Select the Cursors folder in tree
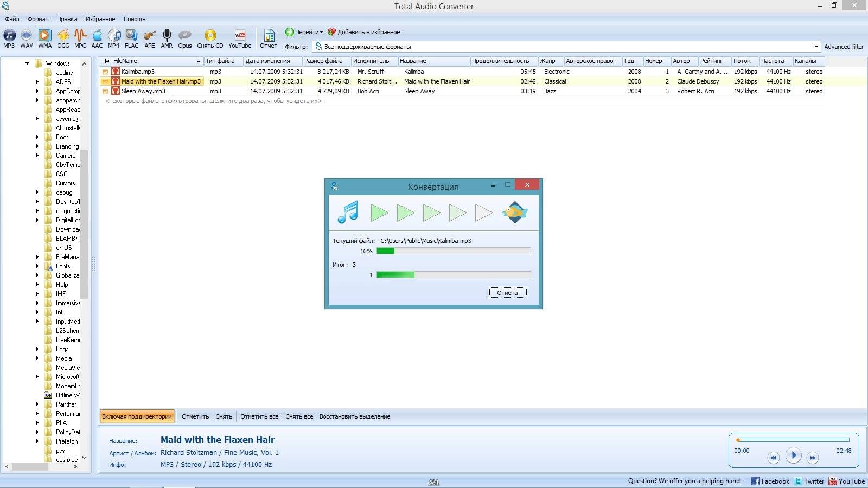The image size is (868, 488). (x=65, y=183)
